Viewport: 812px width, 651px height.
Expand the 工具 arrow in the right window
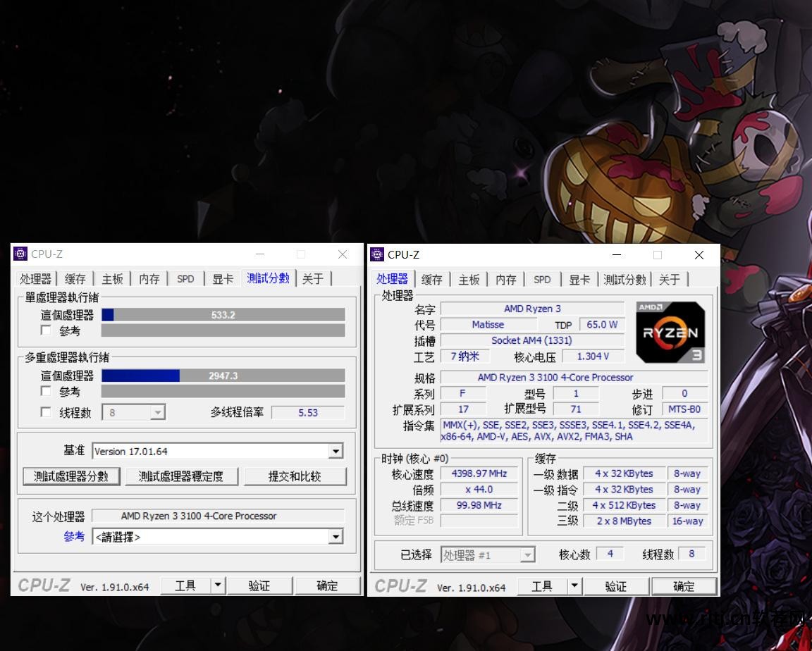[574, 585]
